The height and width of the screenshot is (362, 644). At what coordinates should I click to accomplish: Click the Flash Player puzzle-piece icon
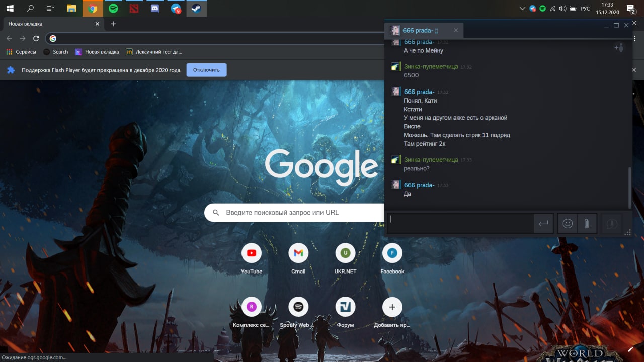tap(11, 70)
